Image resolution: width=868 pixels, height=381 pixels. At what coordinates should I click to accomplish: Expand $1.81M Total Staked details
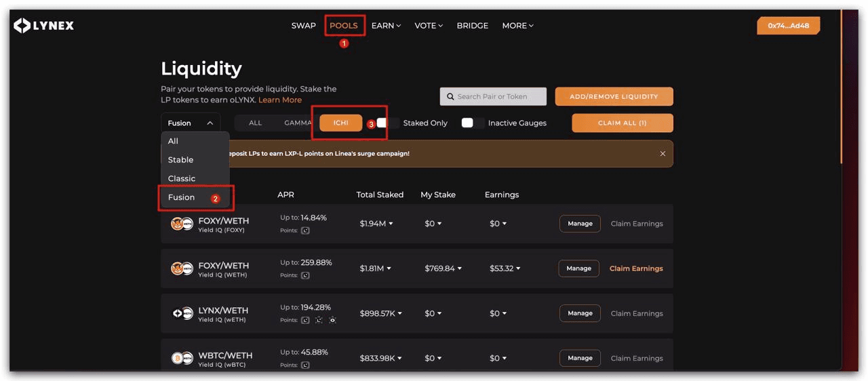376,268
